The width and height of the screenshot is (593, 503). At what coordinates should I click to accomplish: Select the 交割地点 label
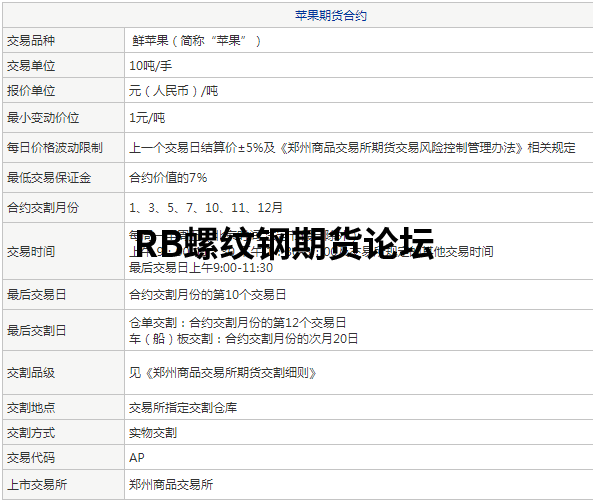[x=31, y=408]
